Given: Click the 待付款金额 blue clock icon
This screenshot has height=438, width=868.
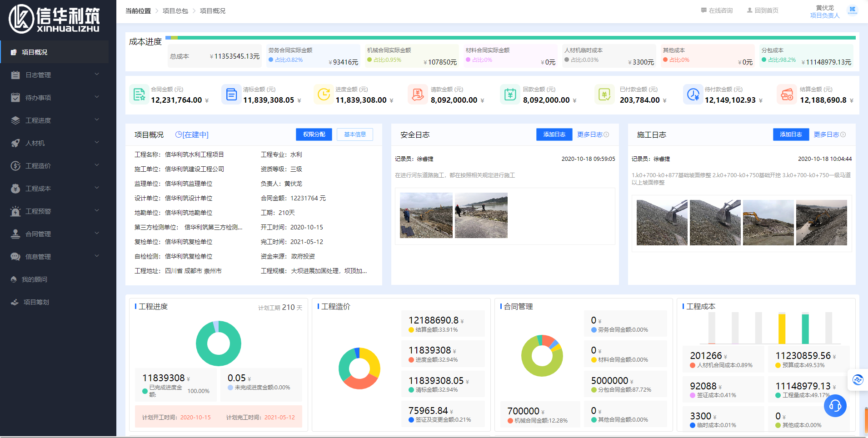Looking at the screenshot, I should (x=693, y=95).
